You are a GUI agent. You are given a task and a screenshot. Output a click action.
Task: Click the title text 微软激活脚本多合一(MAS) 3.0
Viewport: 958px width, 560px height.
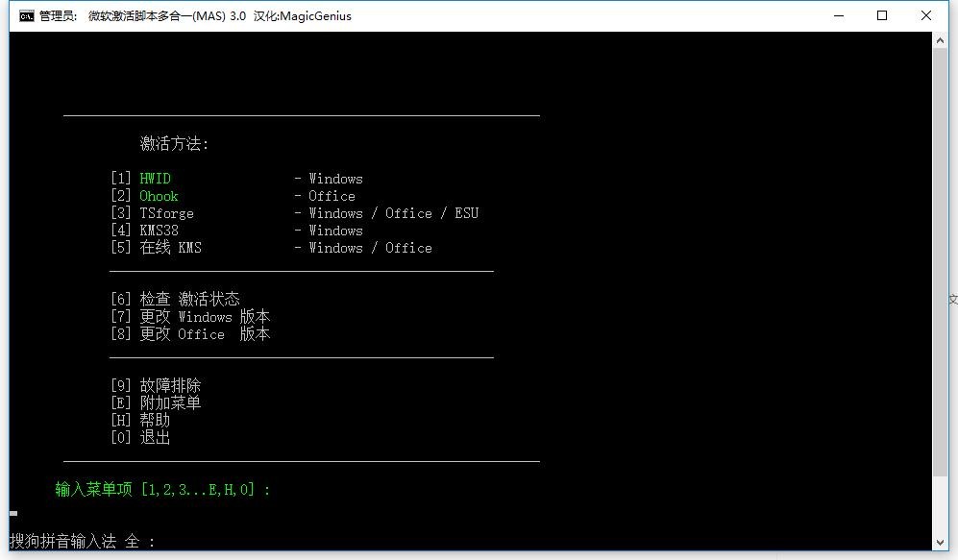167,16
